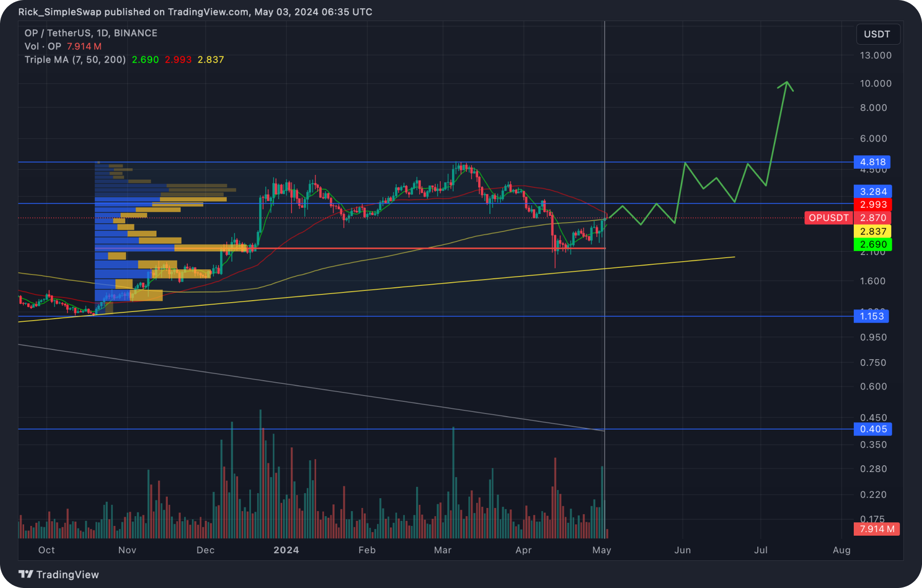
Task: Click the blue 0.405 price level label
Action: pos(873,429)
